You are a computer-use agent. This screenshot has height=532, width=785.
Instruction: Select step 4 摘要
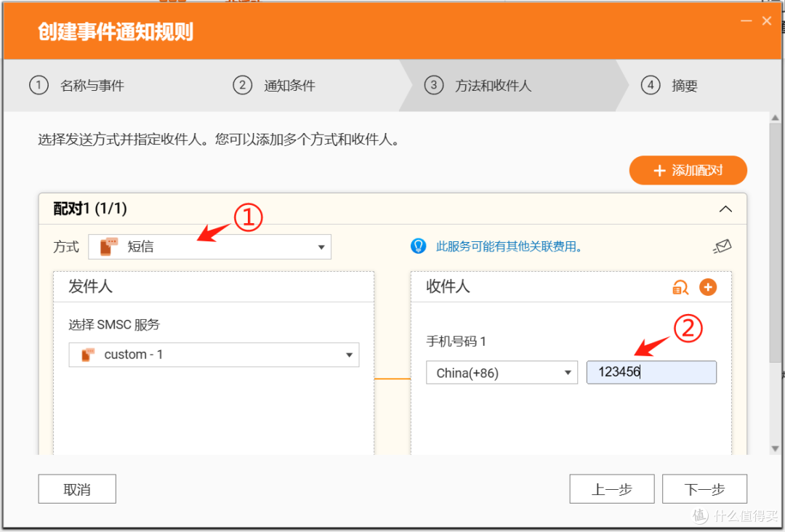pos(669,86)
